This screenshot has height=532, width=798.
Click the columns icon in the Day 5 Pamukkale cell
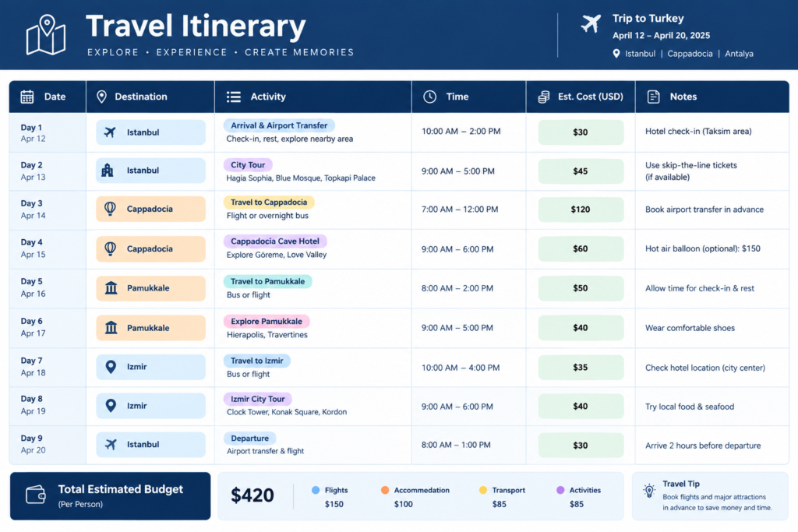[111, 288]
